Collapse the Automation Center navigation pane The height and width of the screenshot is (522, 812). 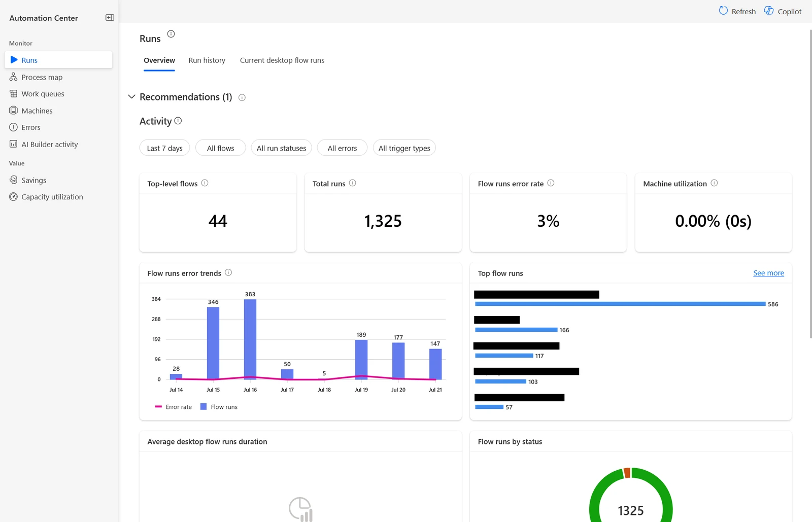point(110,18)
